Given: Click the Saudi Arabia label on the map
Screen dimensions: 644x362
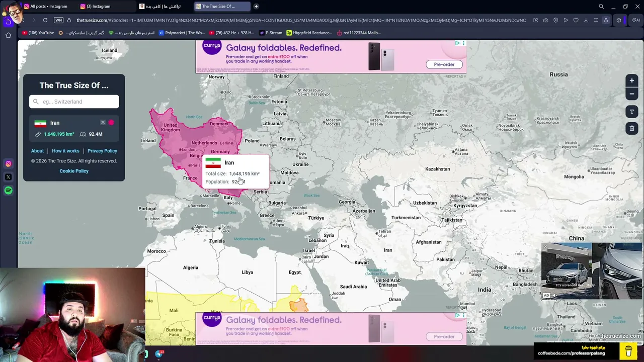Looking at the screenshot, I should coord(353,287).
